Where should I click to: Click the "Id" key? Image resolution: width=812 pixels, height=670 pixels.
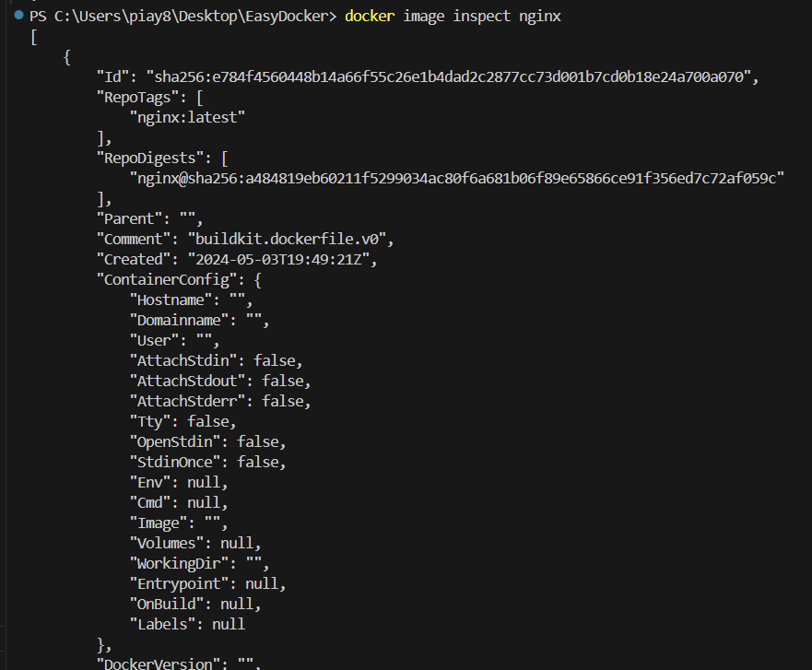(112, 77)
